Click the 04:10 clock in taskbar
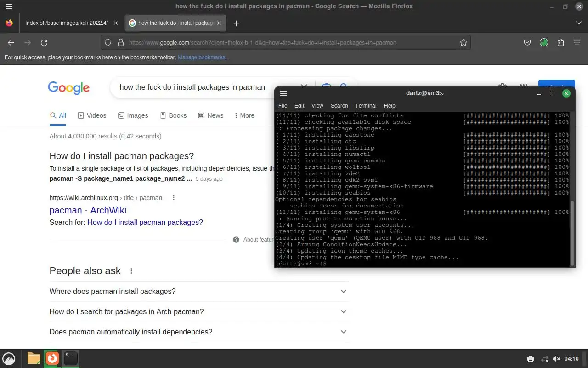 coord(571,359)
